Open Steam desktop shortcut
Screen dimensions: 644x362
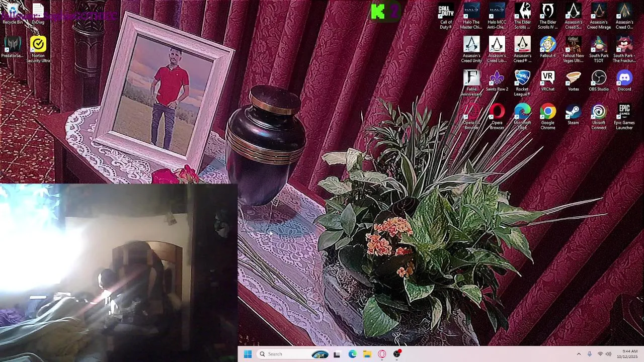coord(573,115)
